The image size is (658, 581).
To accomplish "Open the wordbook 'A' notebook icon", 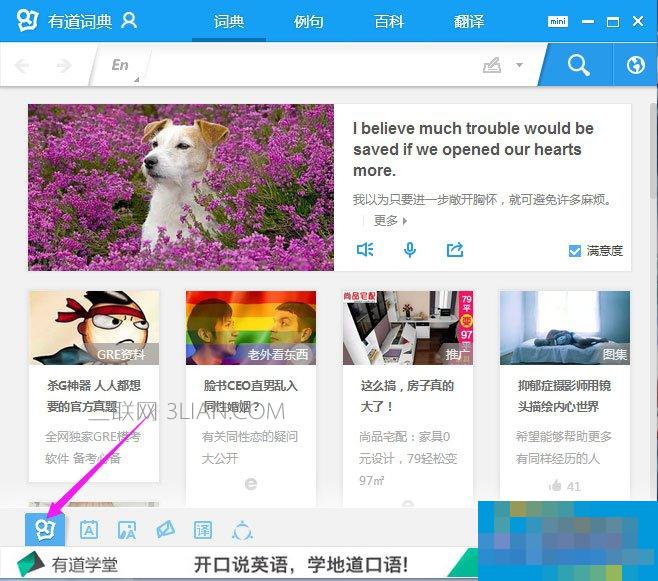I will 89,530.
